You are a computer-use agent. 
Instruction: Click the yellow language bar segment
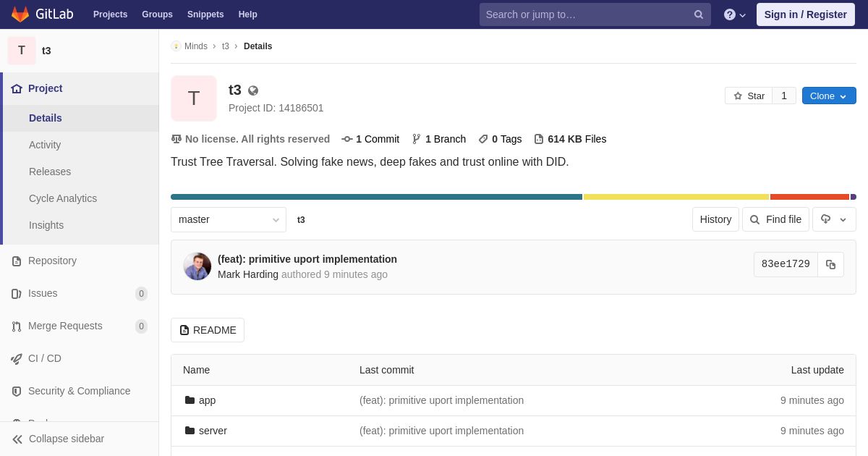click(x=676, y=197)
